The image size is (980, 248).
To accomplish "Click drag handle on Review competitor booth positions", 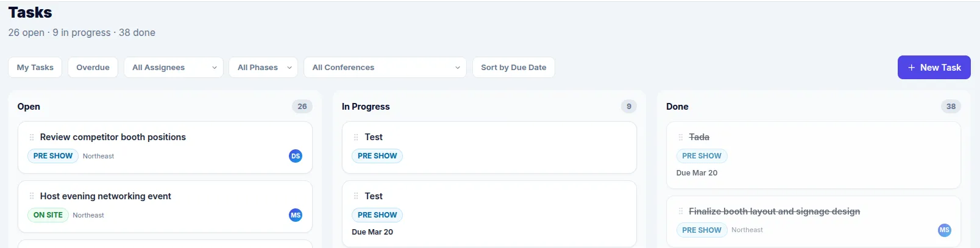I will (32, 137).
